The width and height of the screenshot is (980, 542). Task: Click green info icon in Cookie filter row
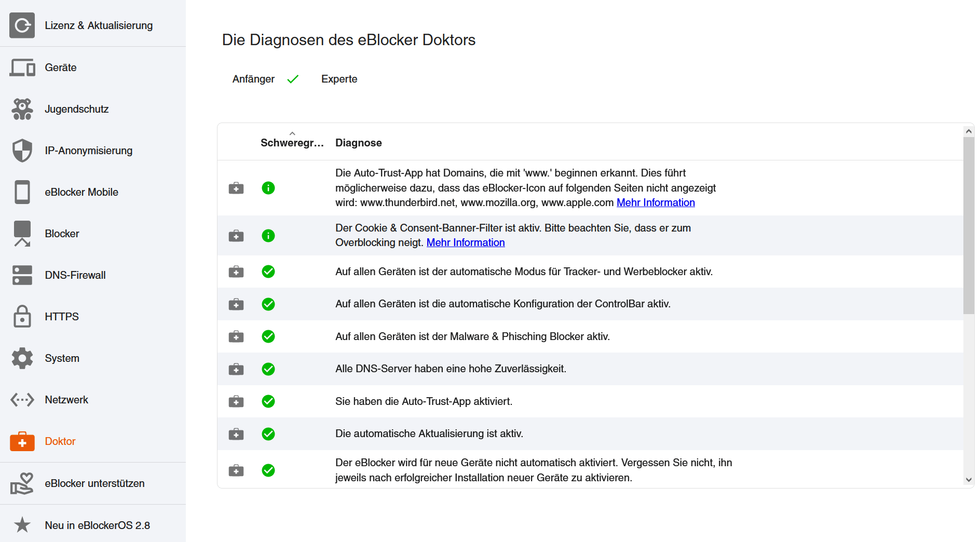268,236
